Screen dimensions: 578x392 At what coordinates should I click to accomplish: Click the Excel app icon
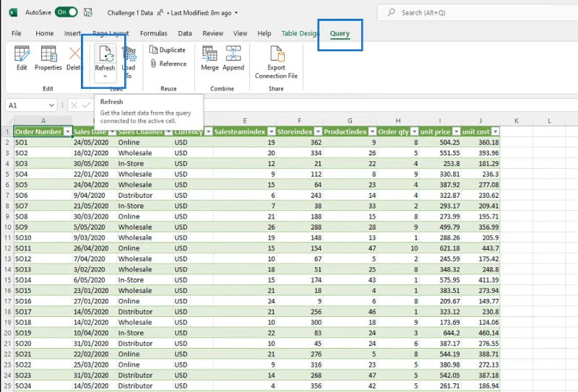13,12
